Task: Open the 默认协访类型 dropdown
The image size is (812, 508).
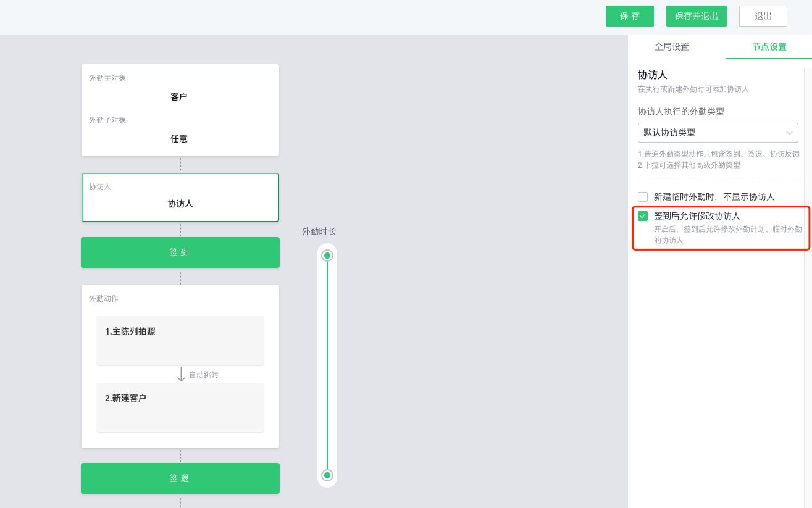Action: click(718, 133)
